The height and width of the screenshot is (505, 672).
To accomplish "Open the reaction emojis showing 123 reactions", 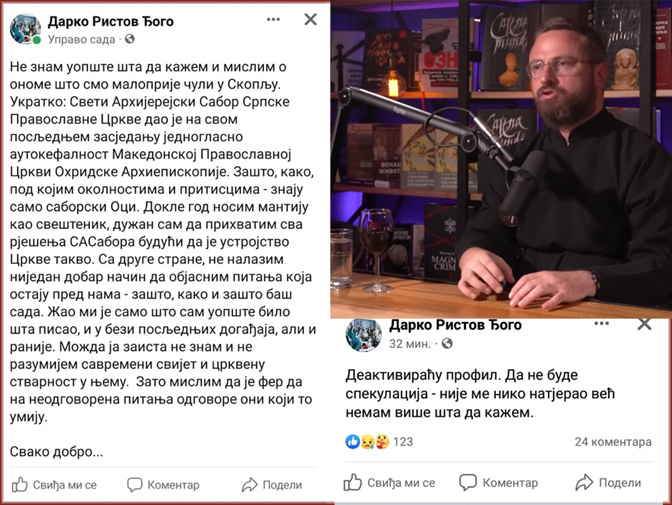I will pyautogui.click(x=379, y=442).
